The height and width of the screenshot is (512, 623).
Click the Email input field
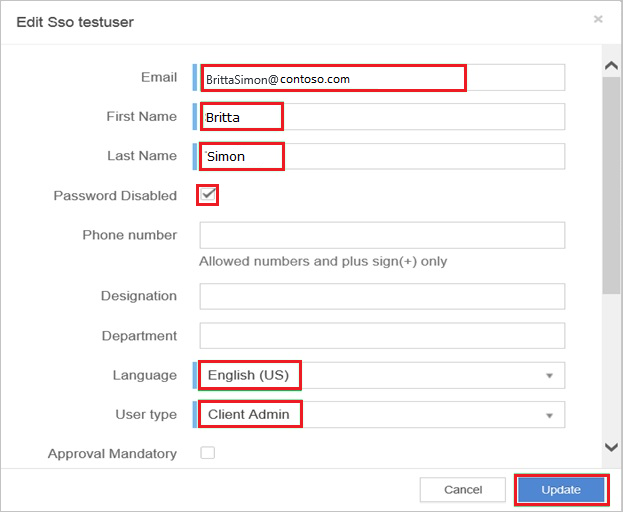[x=382, y=77]
